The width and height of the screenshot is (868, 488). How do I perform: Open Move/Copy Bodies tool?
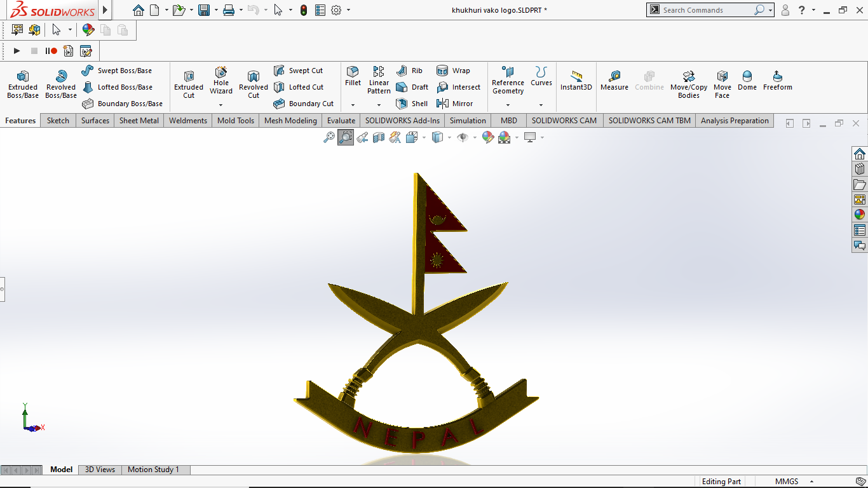(689, 85)
